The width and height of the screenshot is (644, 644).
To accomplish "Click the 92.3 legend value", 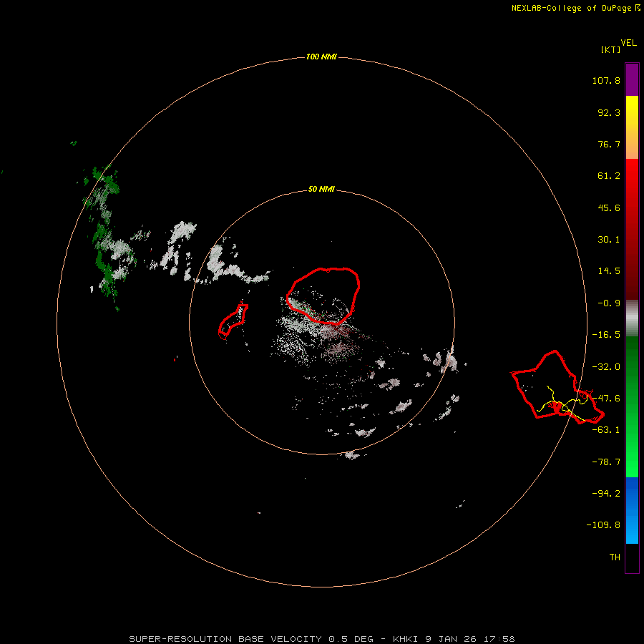I will [609, 112].
